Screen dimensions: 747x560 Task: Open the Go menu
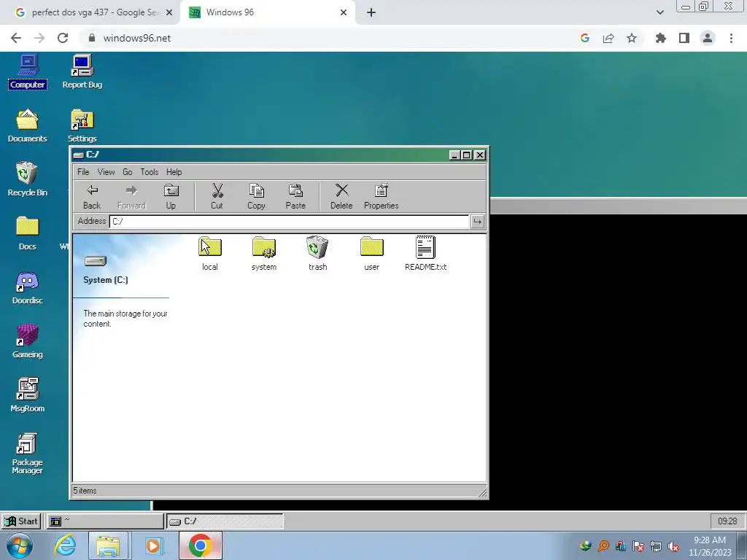pos(127,172)
